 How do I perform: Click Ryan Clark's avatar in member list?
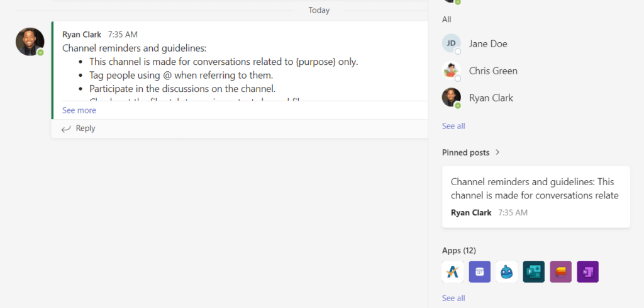pyautogui.click(x=451, y=98)
